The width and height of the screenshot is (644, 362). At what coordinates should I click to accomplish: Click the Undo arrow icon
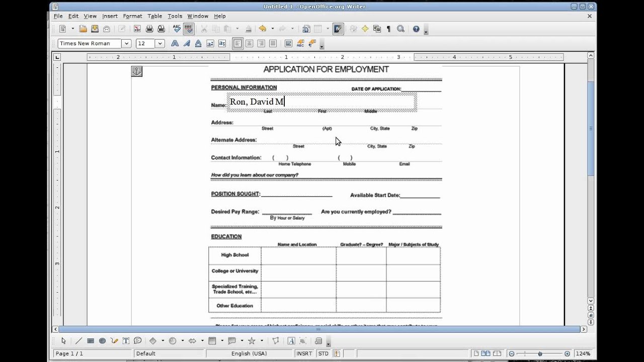262,29
